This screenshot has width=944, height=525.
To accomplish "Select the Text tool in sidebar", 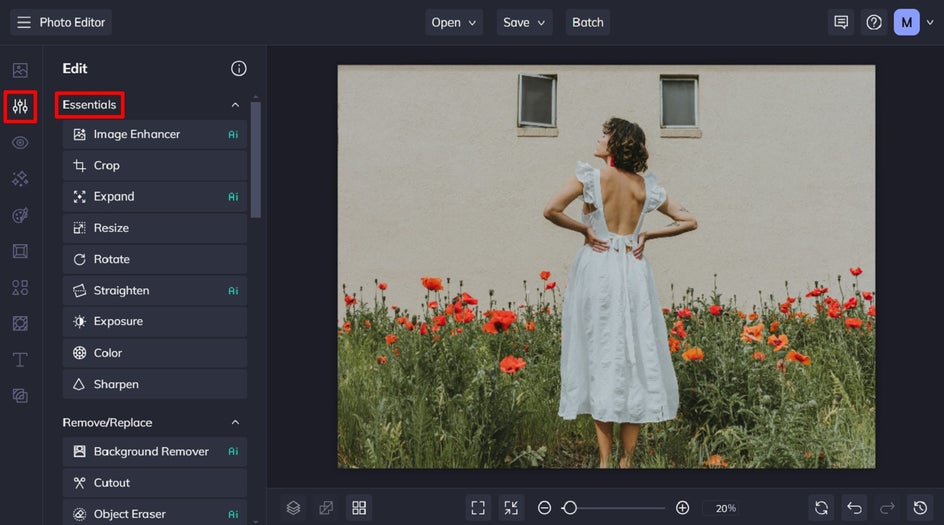I will [x=20, y=360].
